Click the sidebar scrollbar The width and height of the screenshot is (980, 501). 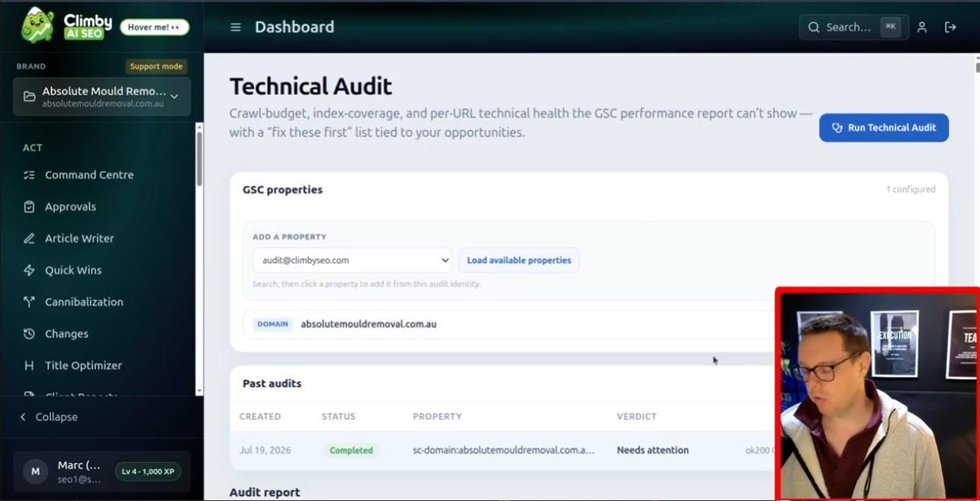pyautogui.click(x=199, y=160)
